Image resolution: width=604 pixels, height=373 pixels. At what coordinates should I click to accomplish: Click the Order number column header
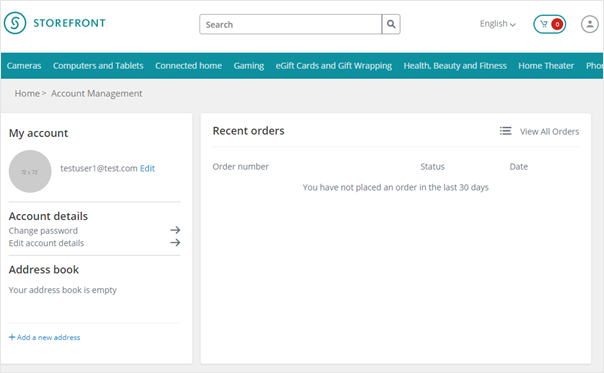(x=240, y=166)
